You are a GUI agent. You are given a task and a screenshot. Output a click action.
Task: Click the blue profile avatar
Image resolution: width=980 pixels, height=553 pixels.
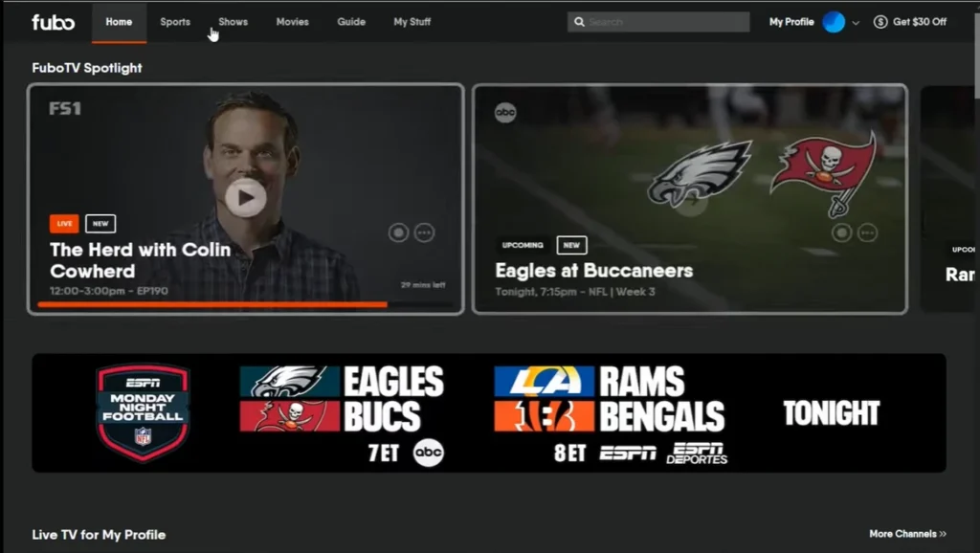(834, 22)
